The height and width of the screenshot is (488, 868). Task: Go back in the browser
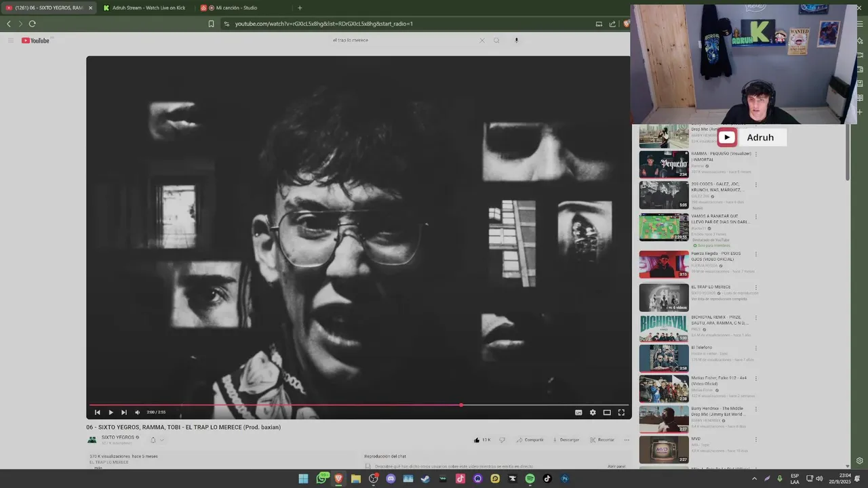click(x=9, y=24)
